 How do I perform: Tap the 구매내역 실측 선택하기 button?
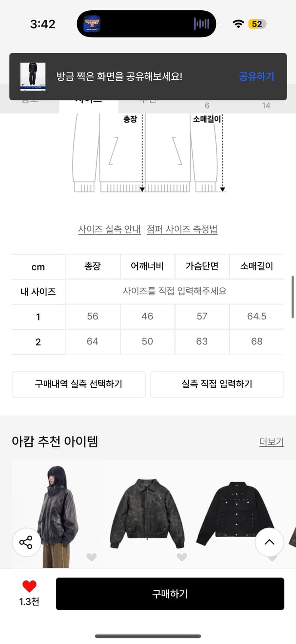pos(79,384)
